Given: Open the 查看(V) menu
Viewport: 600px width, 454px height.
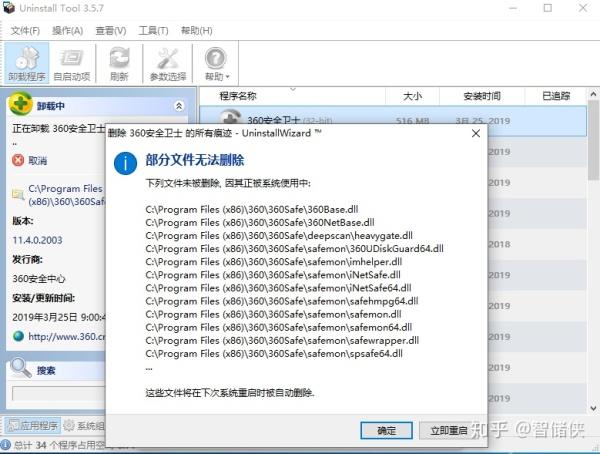Looking at the screenshot, I should 111,31.
